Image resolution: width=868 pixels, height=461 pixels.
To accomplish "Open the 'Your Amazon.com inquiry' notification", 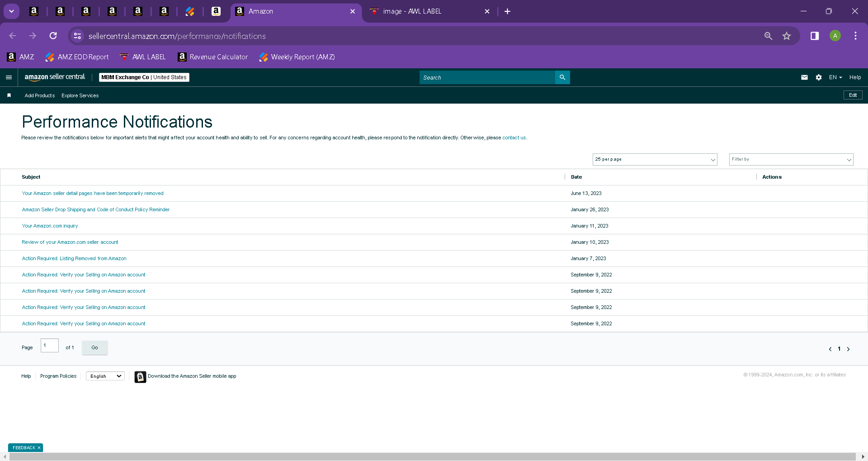I will (50, 226).
